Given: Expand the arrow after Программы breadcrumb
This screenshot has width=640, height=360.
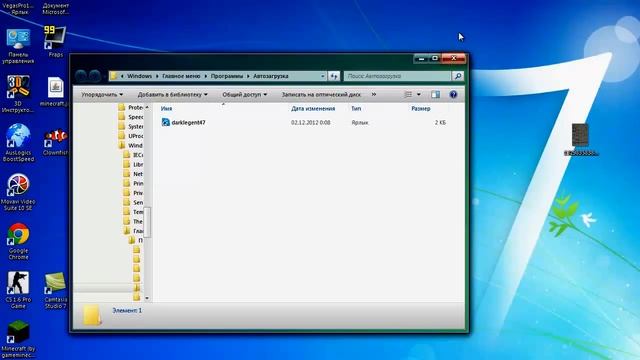Looking at the screenshot, I should pyautogui.click(x=248, y=76).
